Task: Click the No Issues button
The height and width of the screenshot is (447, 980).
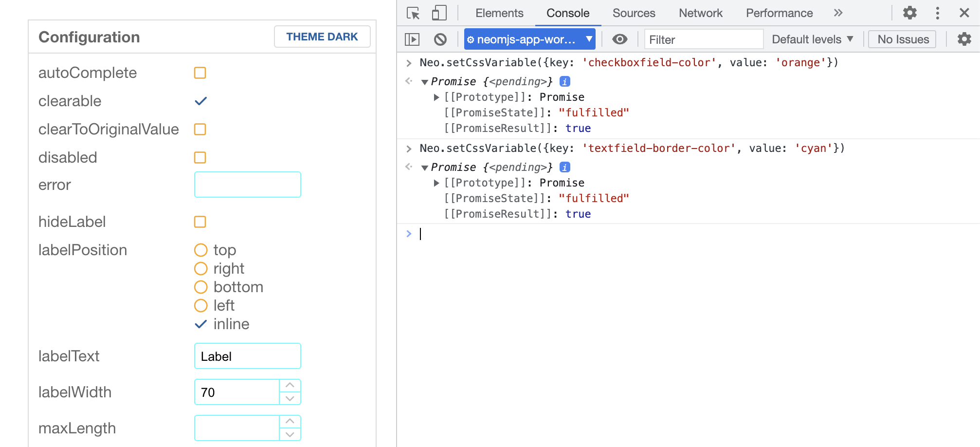Action: 903,39
